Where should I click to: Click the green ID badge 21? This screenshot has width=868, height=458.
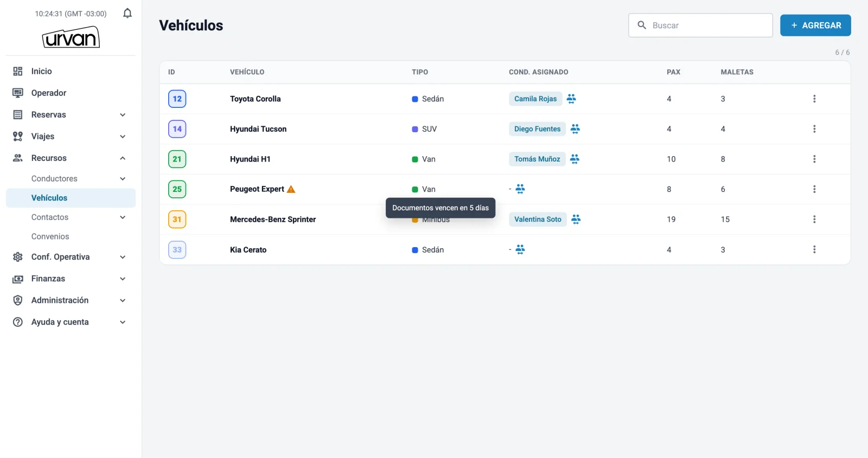coord(177,159)
